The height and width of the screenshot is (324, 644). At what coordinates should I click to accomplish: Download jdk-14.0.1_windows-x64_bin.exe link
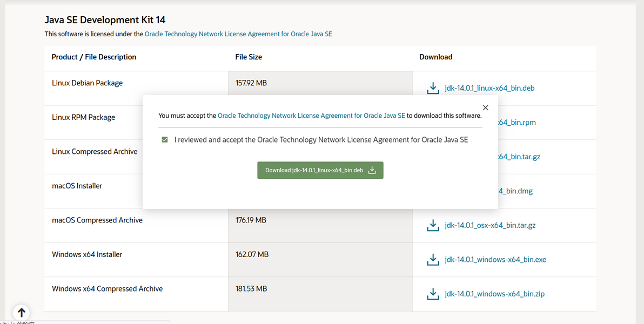pyautogui.click(x=495, y=260)
